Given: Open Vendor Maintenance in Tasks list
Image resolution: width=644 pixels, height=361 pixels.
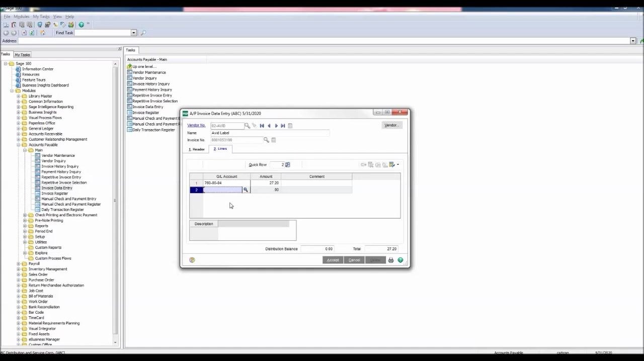Looking at the screenshot, I should pos(149,72).
